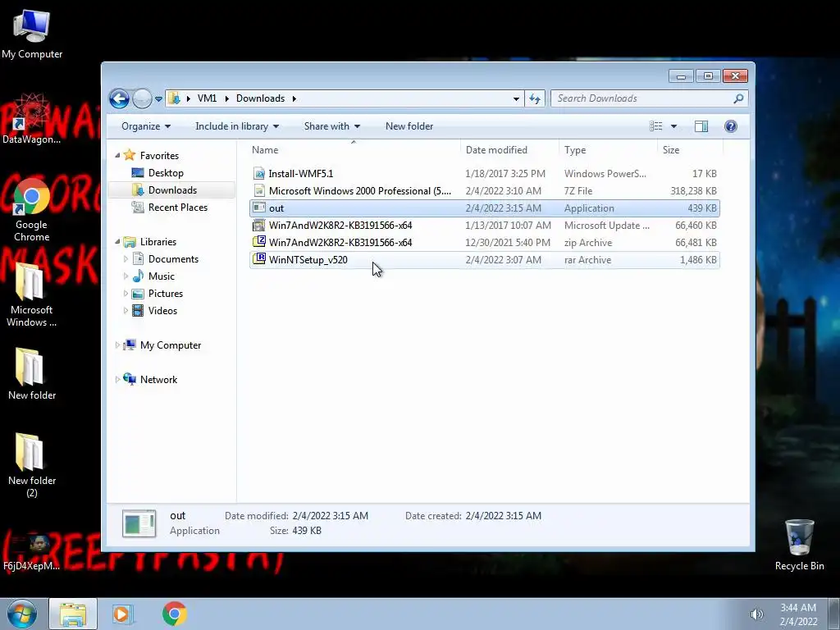Select the Recycle Bin icon
This screenshot has width=840, height=630.
coord(799,545)
